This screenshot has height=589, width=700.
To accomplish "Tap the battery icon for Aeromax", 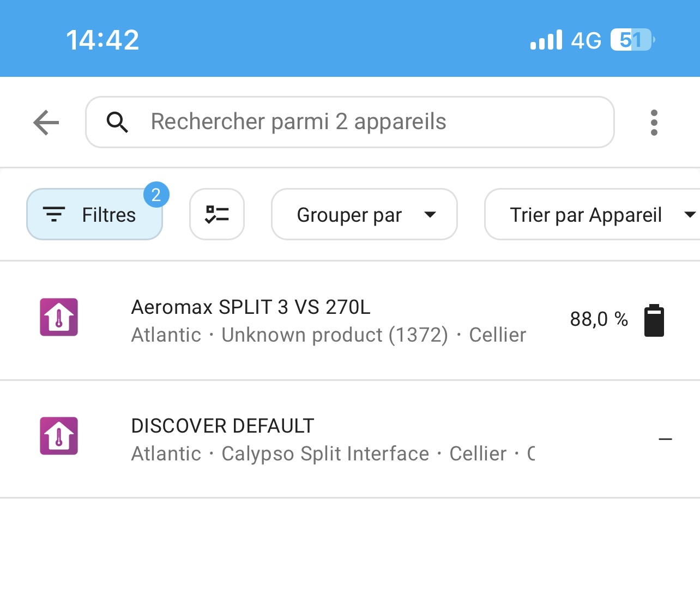I will pos(654,320).
